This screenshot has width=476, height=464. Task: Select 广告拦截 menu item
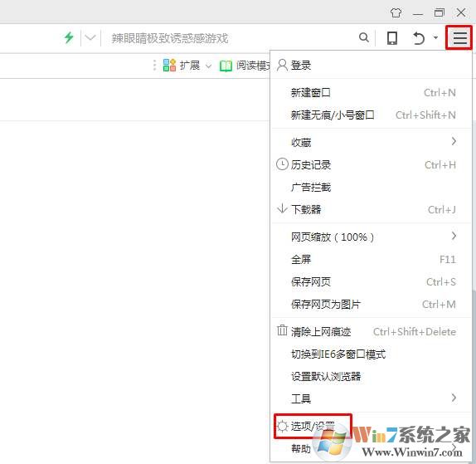pyautogui.click(x=371, y=188)
